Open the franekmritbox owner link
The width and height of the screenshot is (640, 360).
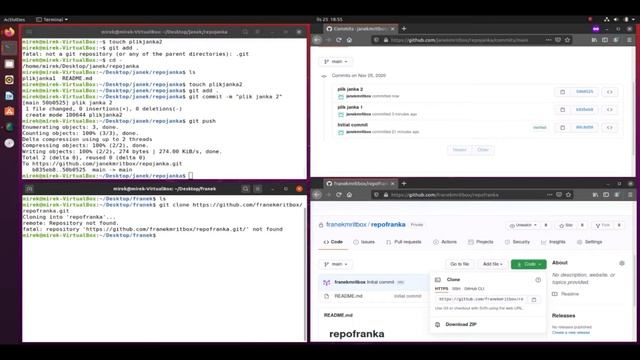coord(346,224)
